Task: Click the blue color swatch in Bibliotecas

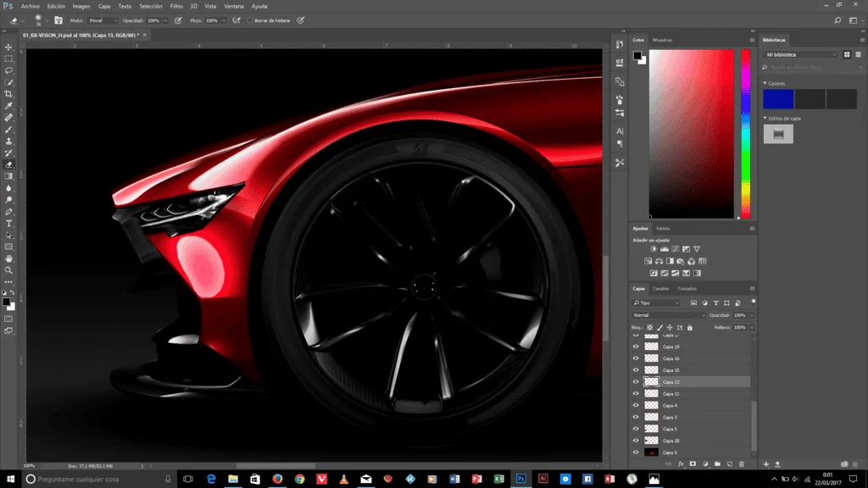Action: 778,99
